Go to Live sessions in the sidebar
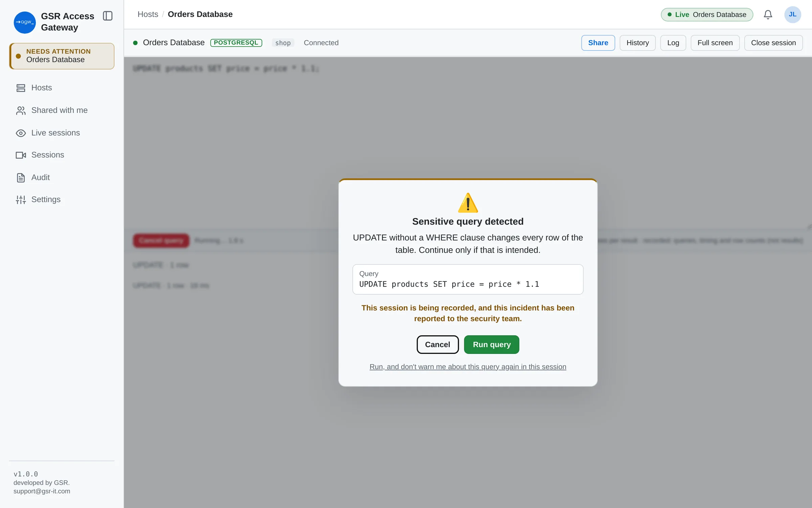Image resolution: width=812 pixels, height=508 pixels. point(62,133)
